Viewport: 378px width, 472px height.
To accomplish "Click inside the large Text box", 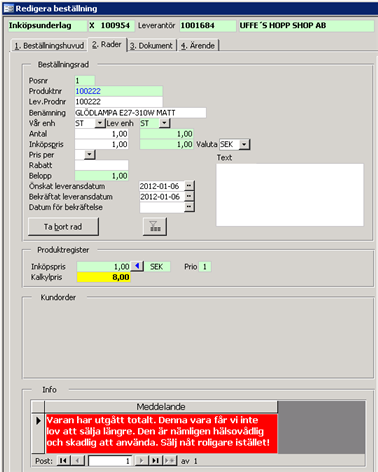I will 290,195.
